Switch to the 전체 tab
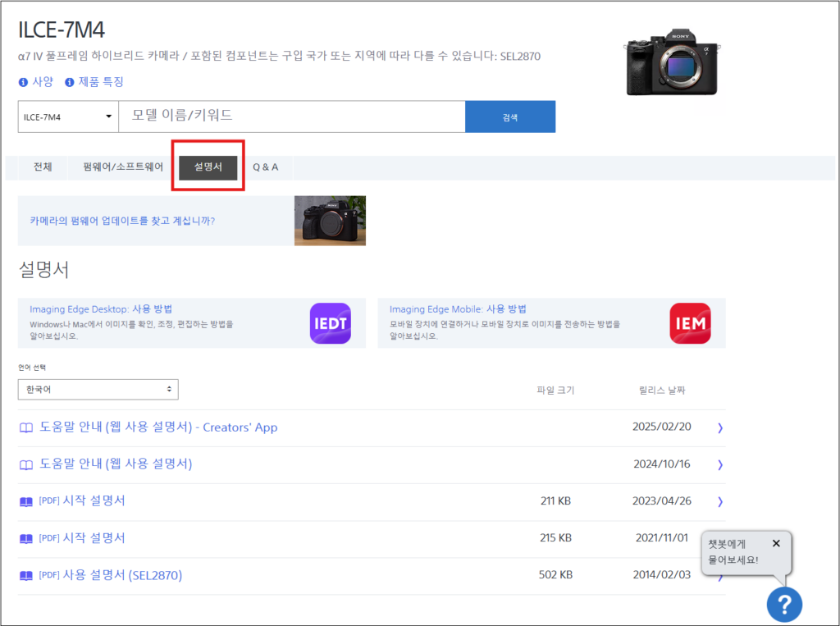Image resolution: width=840 pixels, height=626 pixels. [43, 167]
